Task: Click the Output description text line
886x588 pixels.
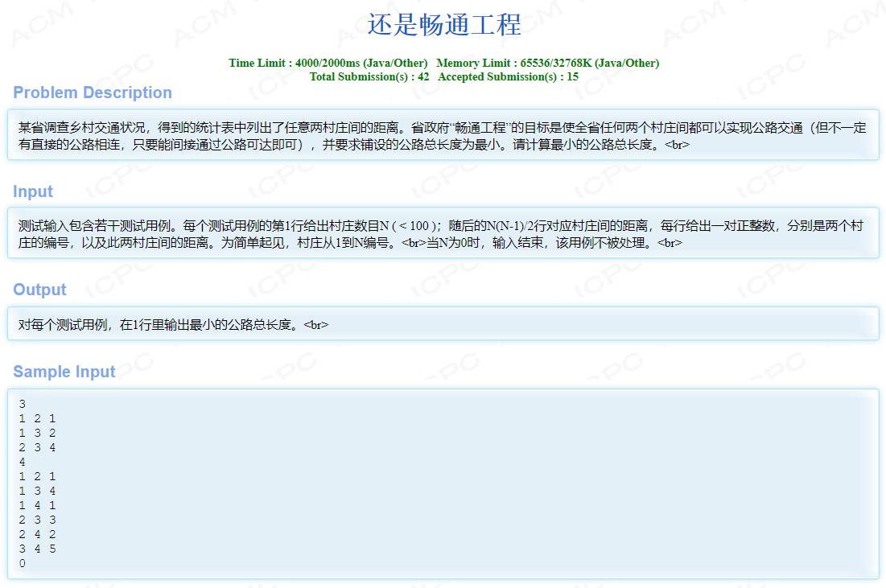Action: (173, 325)
